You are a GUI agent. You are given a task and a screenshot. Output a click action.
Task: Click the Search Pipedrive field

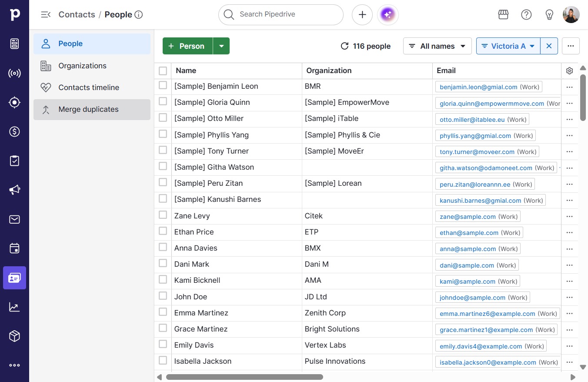(x=281, y=15)
